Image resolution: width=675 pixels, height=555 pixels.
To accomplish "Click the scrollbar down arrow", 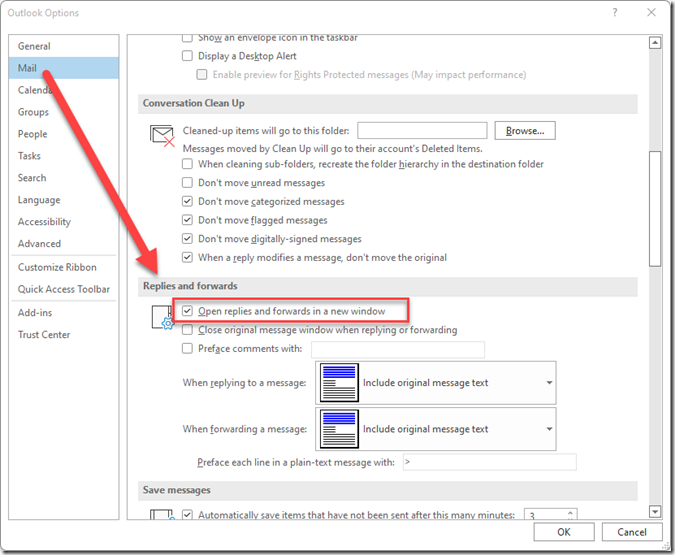I will tap(655, 512).
